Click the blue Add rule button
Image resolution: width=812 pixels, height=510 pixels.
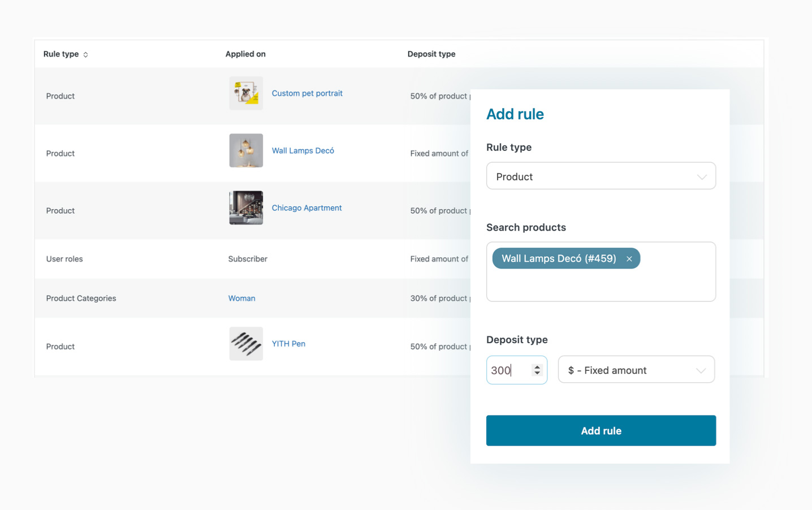pos(601,431)
